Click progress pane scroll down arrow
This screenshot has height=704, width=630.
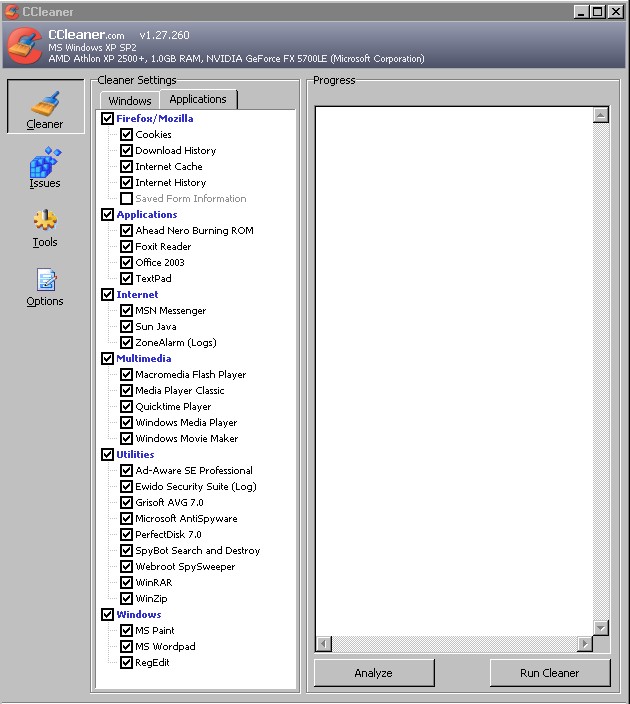coord(601,628)
